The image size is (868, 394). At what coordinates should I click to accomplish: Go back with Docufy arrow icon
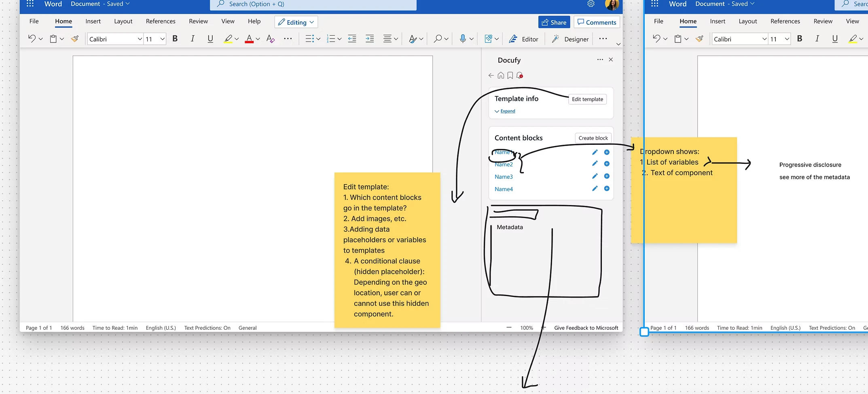(x=491, y=75)
